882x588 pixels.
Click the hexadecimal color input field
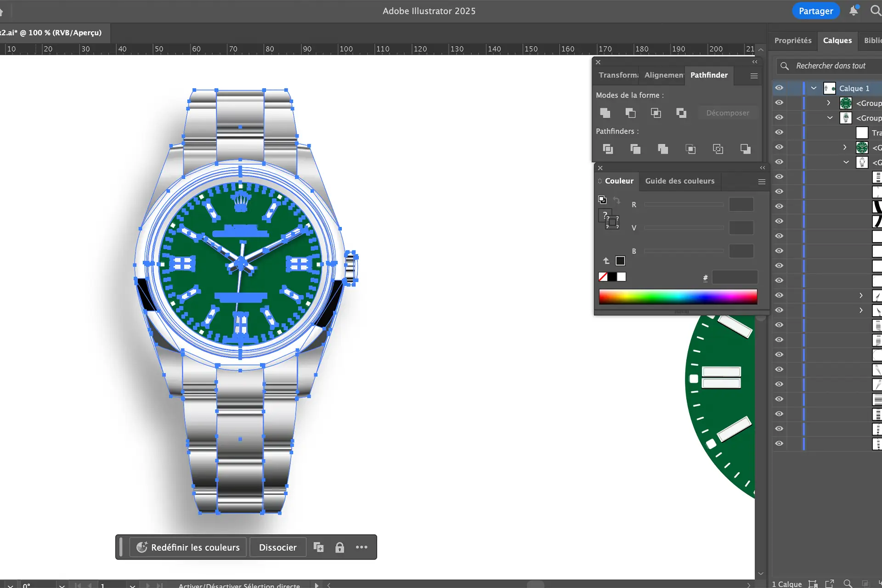pos(735,277)
